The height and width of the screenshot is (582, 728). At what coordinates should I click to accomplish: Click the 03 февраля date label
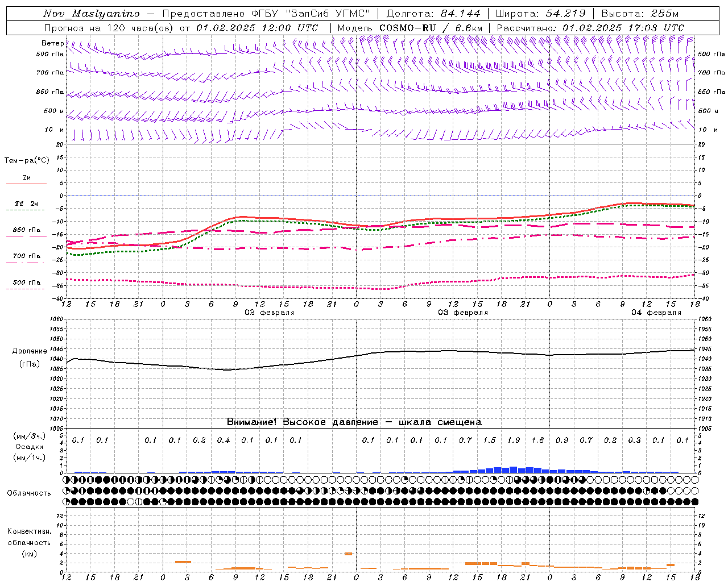(x=463, y=313)
